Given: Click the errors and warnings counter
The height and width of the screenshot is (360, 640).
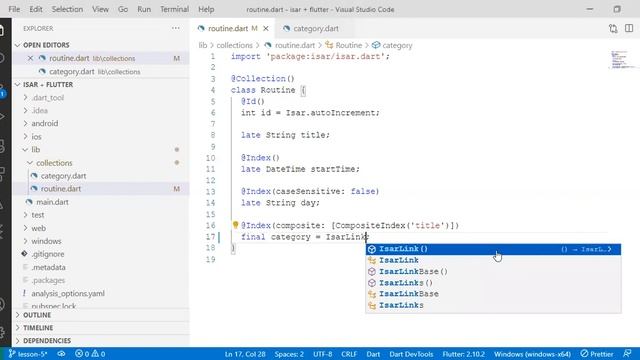Looking at the screenshot, I should tap(90, 354).
